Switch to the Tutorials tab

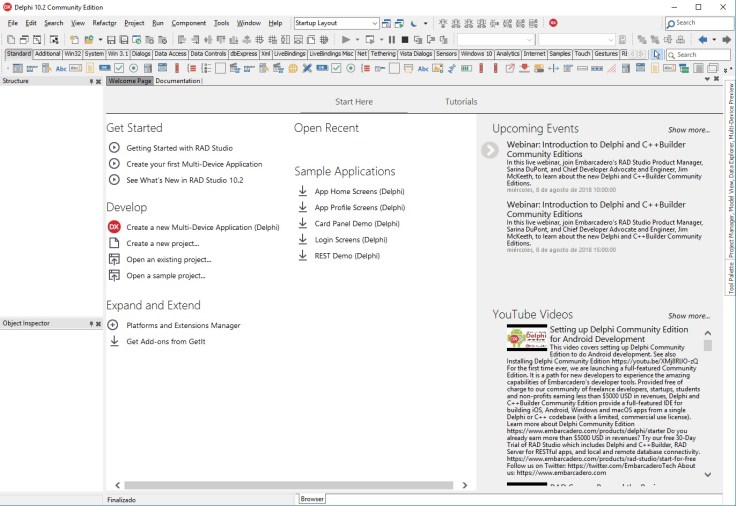pos(461,101)
